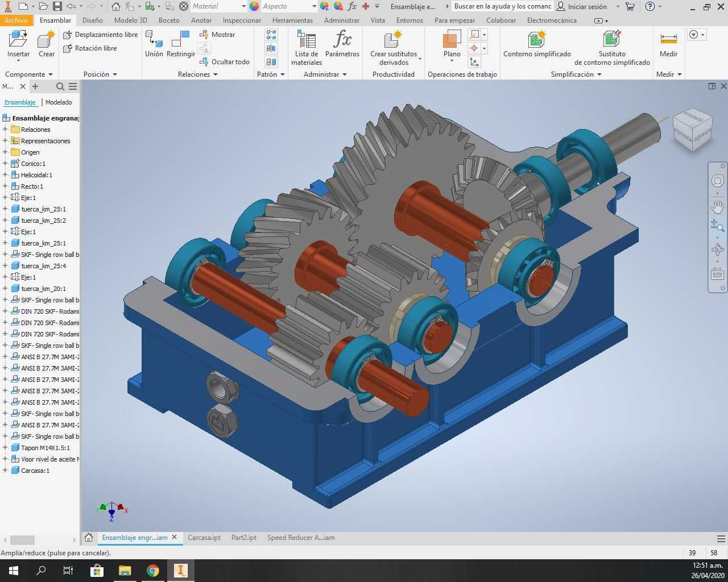Switch browser to Modelado view
Screen dimensions: 728x582
(x=59, y=102)
